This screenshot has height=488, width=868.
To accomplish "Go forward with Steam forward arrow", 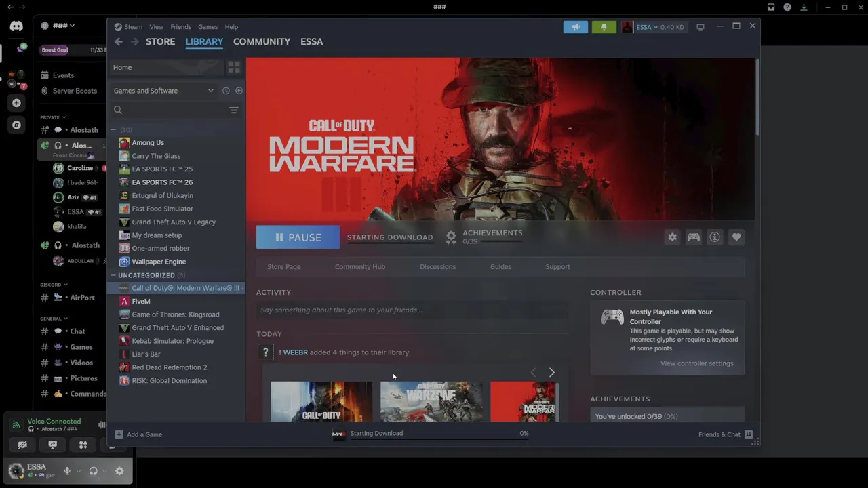I will [x=134, y=41].
